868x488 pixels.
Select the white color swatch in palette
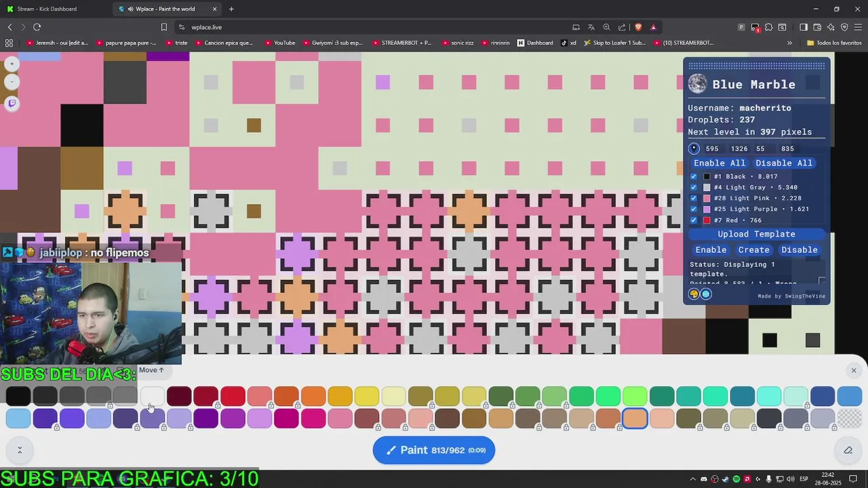[152, 396]
